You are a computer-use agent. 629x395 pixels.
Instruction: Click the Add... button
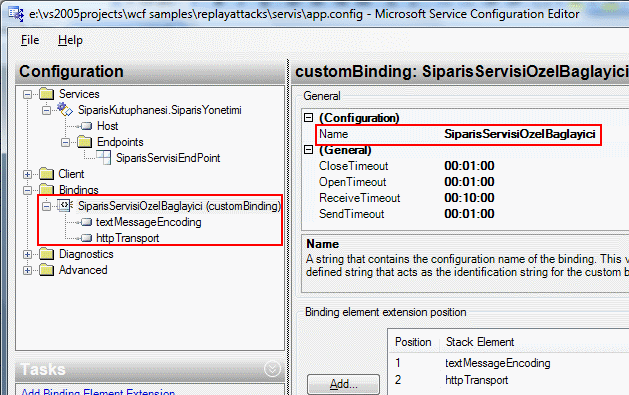coord(343,384)
